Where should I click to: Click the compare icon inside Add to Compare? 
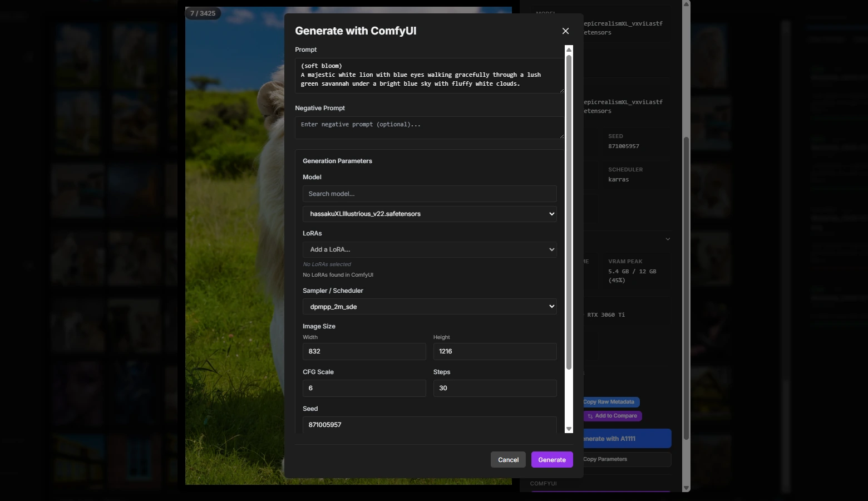pyautogui.click(x=590, y=416)
